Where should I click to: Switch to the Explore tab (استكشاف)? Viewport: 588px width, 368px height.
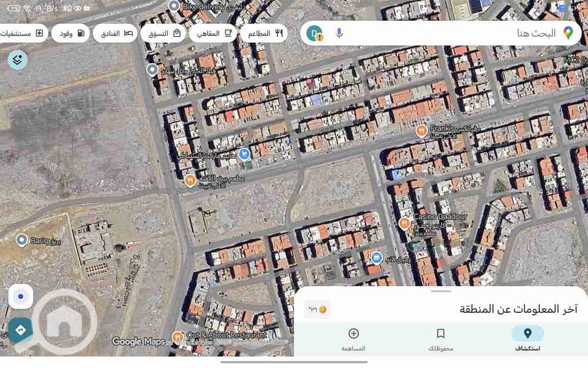527,339
